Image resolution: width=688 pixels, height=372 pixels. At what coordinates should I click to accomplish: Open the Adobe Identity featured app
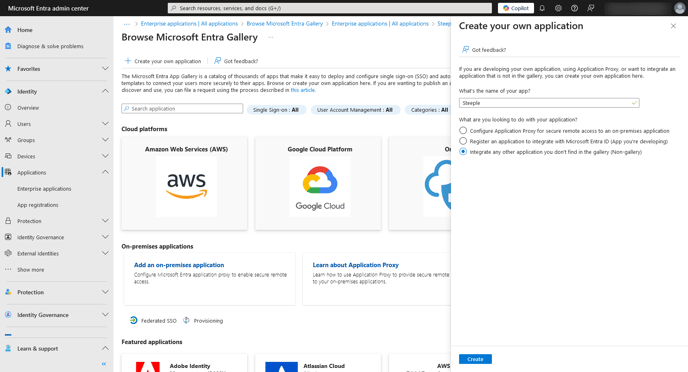click(x=184, y=363)
